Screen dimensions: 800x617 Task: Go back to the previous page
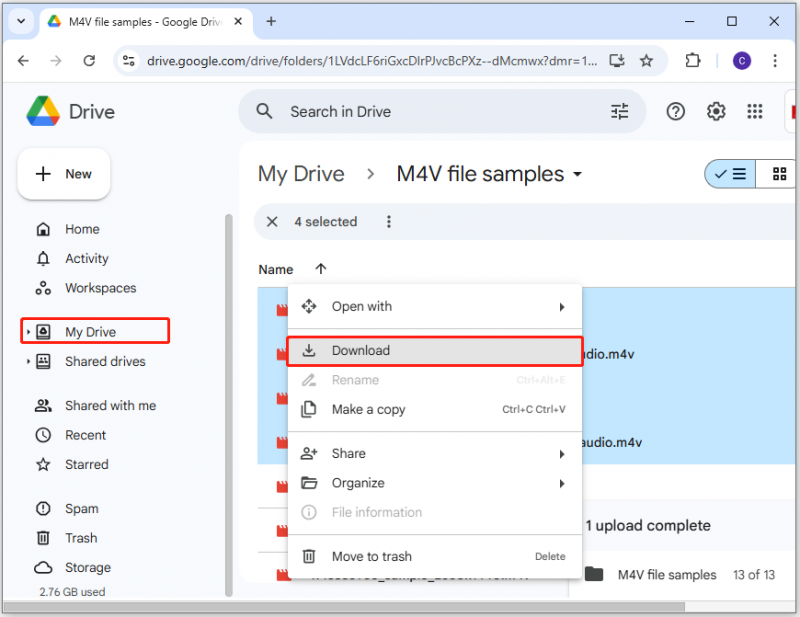point(23,61)
